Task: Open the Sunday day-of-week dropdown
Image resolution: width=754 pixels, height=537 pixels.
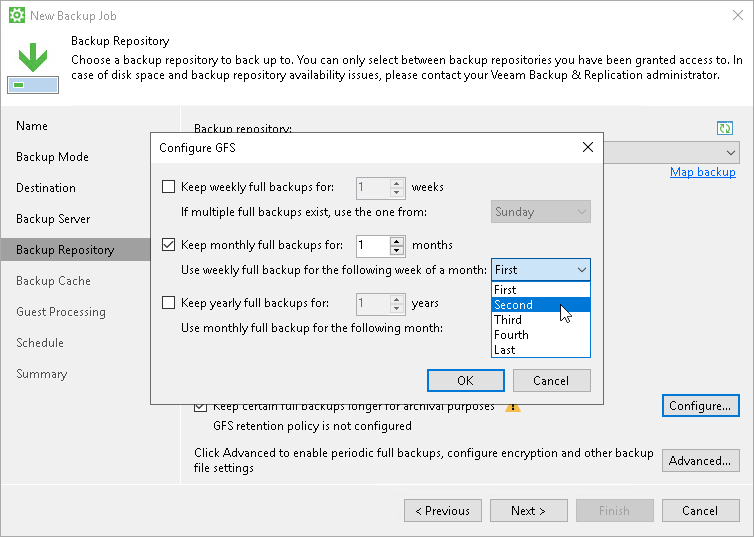Action: tap(540, 212)
